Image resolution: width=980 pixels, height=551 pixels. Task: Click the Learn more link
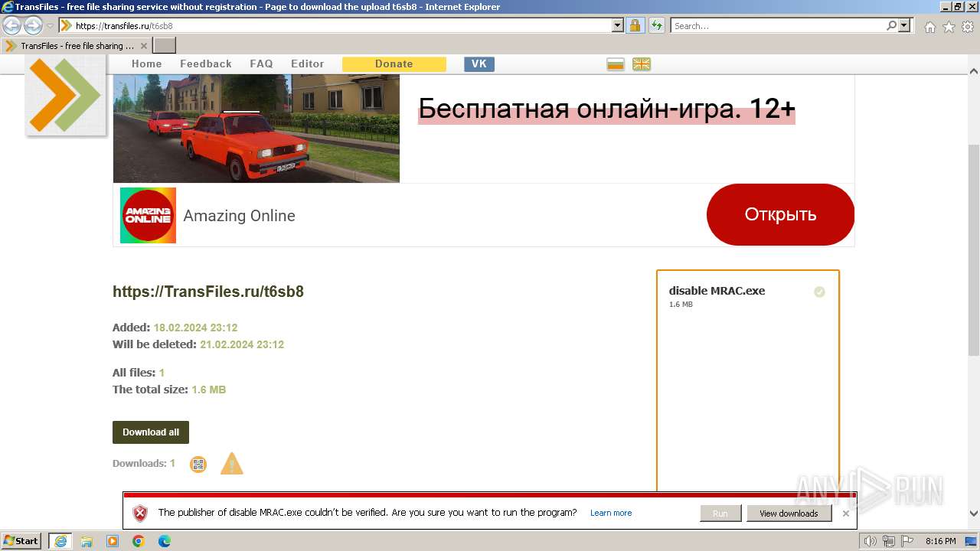tap(611, 514)
